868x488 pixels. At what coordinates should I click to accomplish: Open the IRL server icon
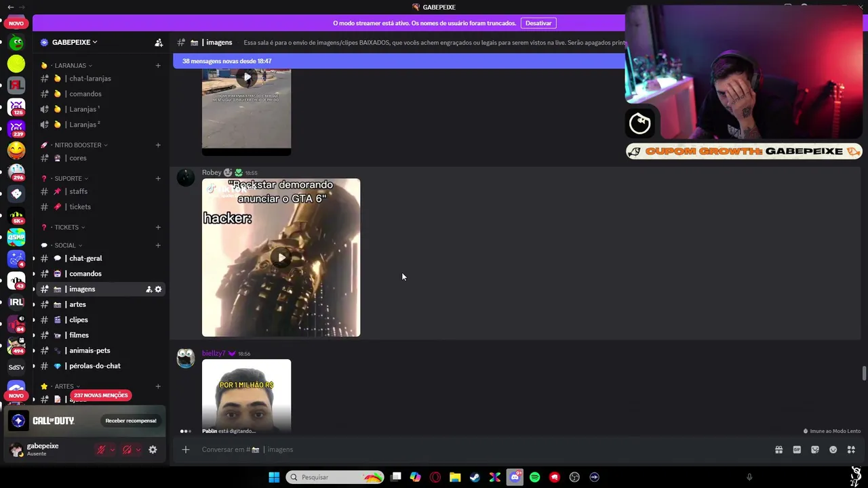click(16, 302)
